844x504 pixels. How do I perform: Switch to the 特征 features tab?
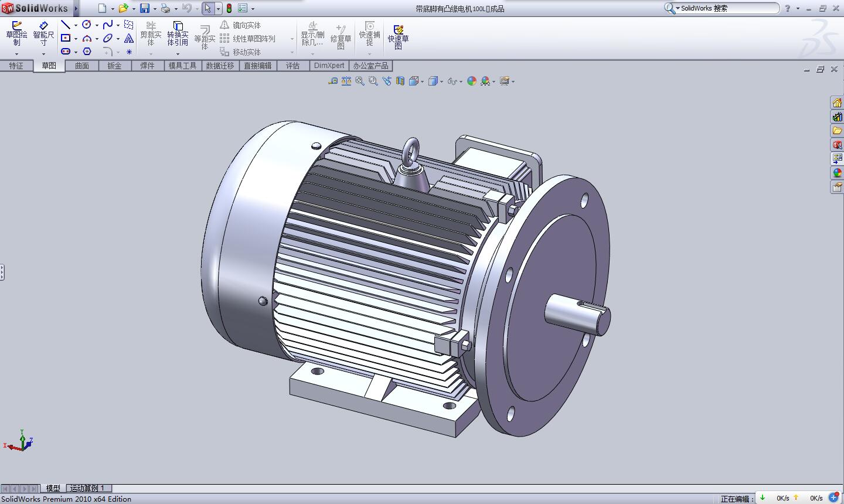(16, 66)
